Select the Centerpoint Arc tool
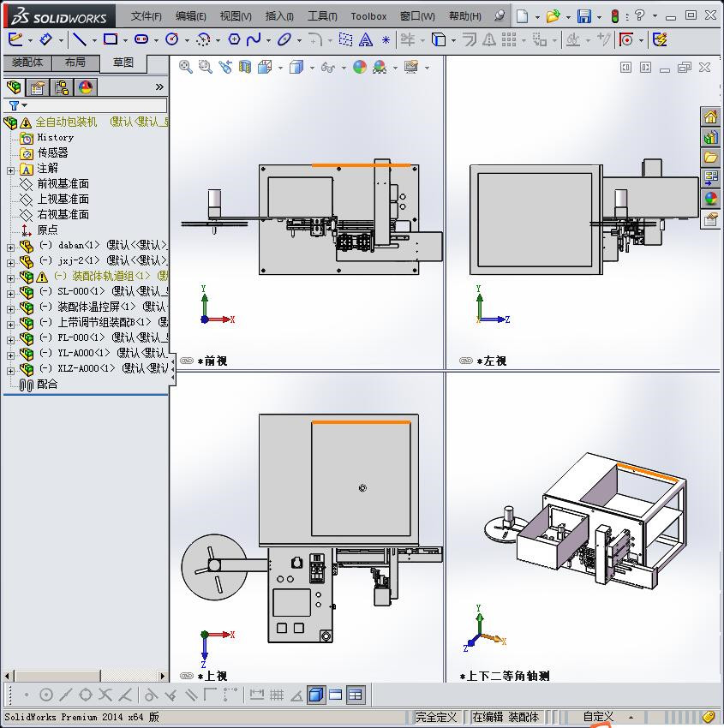 click(x=203, y=39)
